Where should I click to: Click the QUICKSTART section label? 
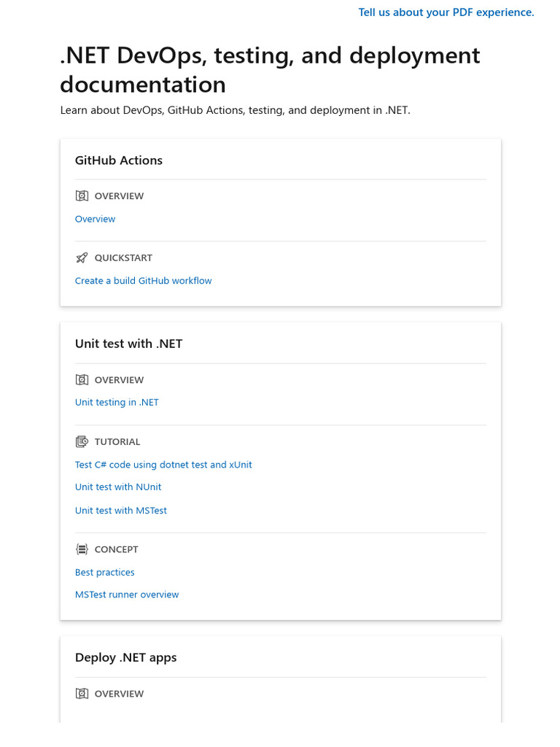(123, 258)
